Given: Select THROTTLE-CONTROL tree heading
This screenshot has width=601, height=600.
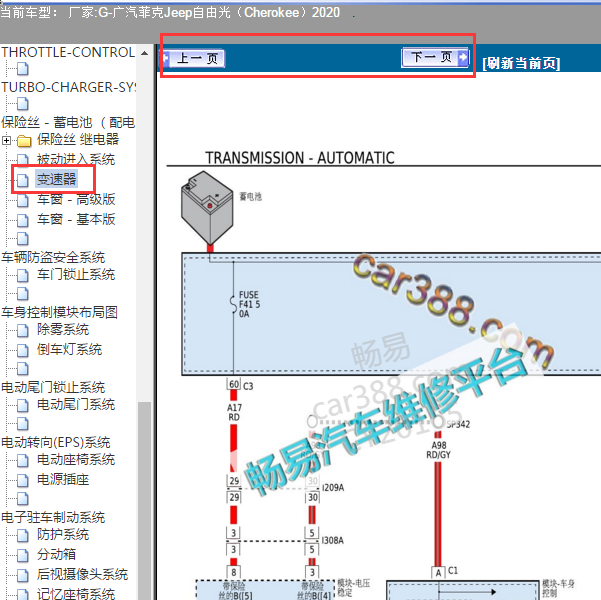Looking at the screenshot, I should coord(68,52).
